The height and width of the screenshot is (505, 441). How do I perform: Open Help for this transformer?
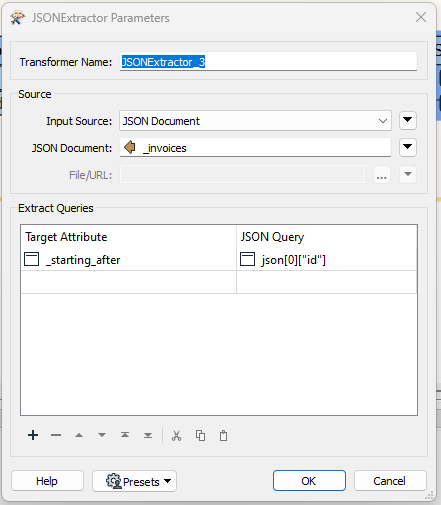pyautogui.click(x=47, y=480)
